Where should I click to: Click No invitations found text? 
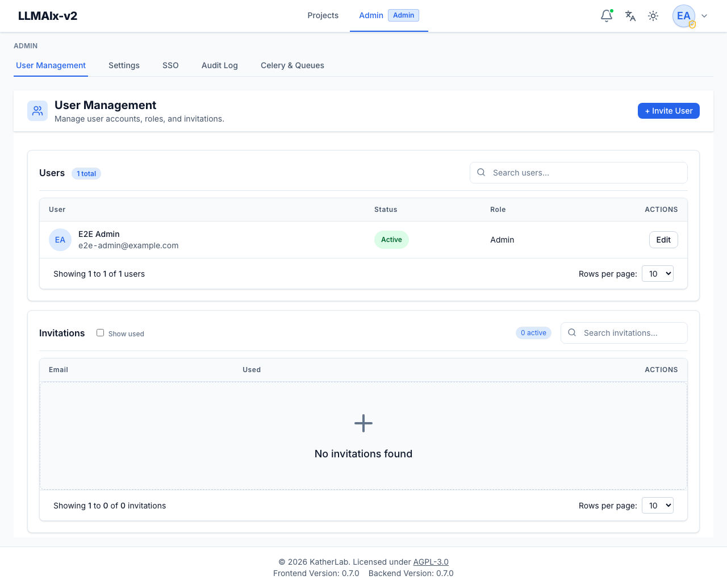[363, 454]
